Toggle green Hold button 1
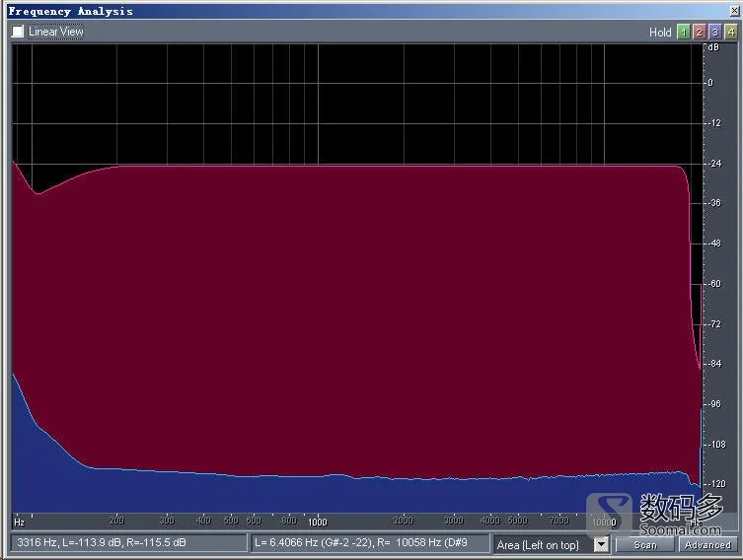Screen dimensions: 743x560 coord(683,32)
